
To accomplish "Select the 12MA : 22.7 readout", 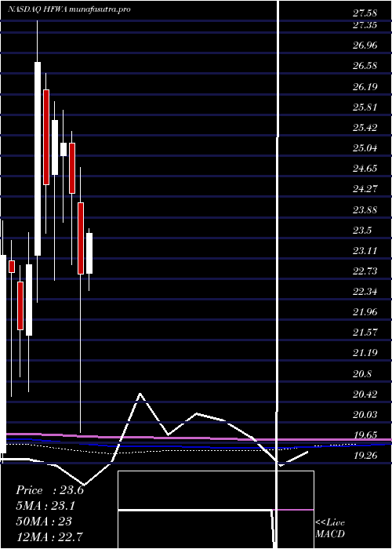I will pyautogui.click(x=49, y=536).
